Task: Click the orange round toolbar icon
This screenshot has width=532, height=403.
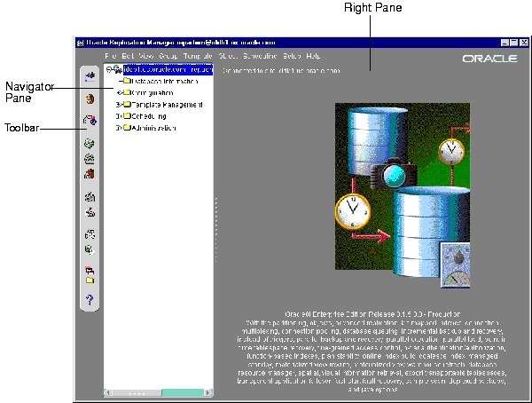Action: point(90,99)
